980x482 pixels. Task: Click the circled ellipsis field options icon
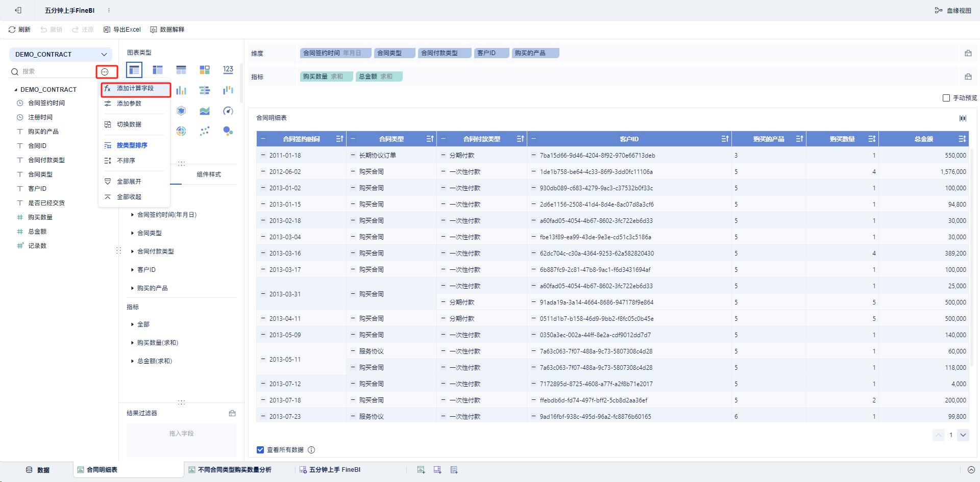tap(105, 72)
